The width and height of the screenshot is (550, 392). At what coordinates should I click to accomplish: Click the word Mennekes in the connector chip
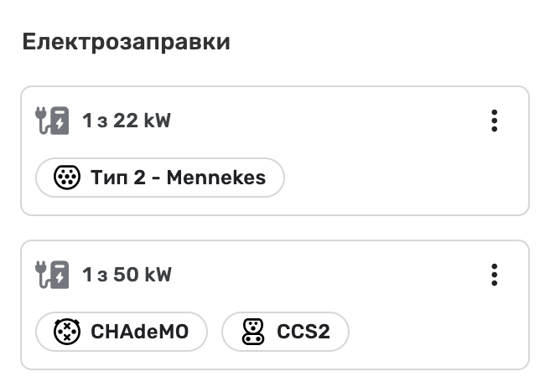click(x=216, y=178)
